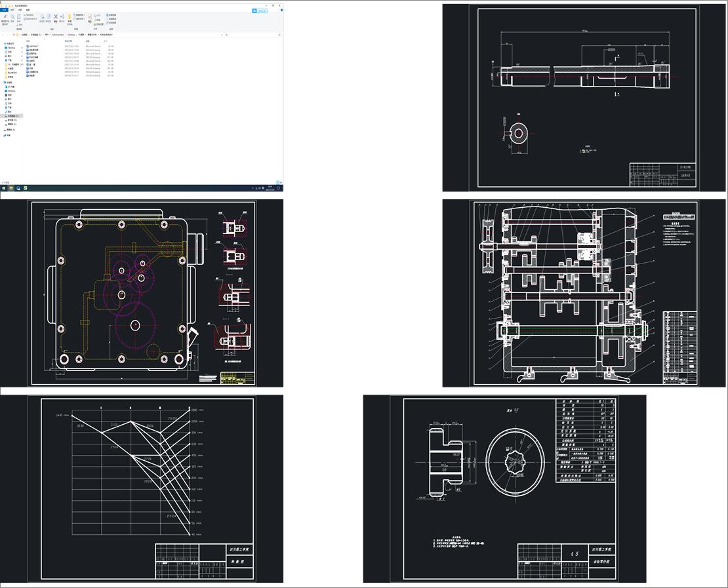
Task: Sort by the Name column header
Action: pyautogui.click(x=28, y=41)
